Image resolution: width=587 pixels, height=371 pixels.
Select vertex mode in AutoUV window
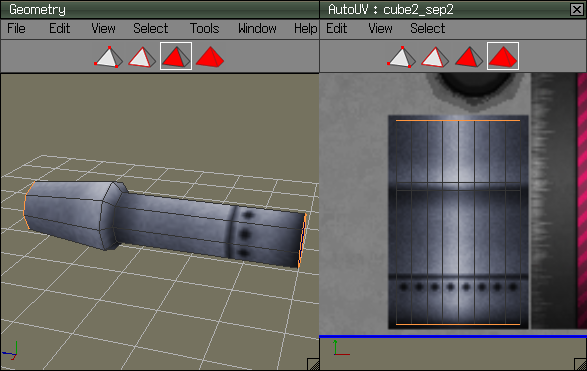(401, 57)
